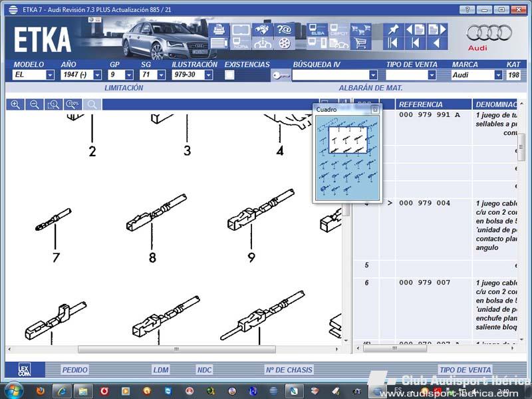This screenshot has width=532, height=399.
Task: Select the Nº DE CHASIS tab
Action: pos(289,370)
